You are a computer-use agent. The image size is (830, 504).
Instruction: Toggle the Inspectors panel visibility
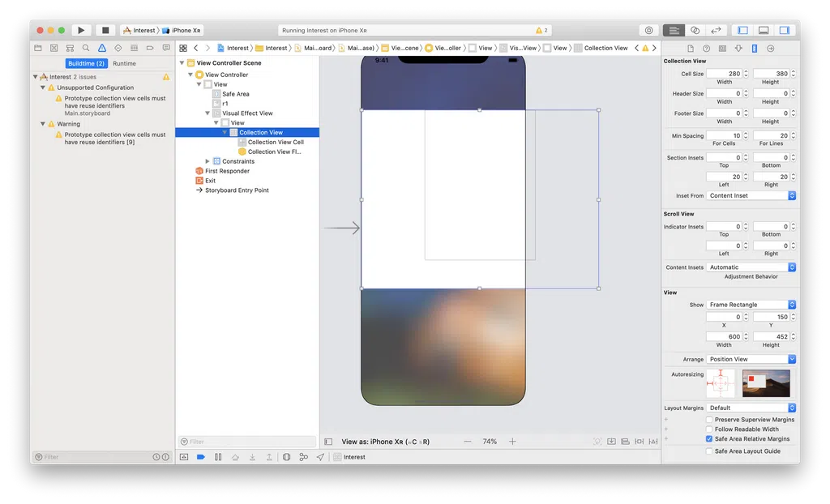click(784, 30)
